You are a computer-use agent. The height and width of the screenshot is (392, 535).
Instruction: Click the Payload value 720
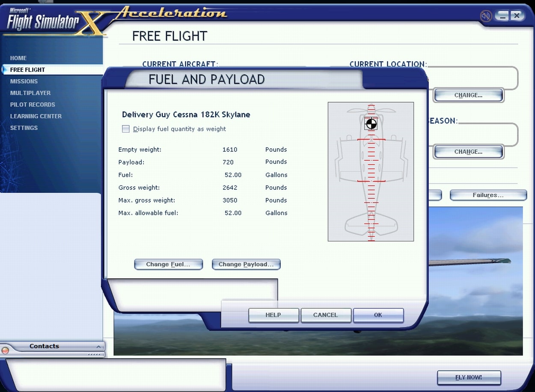(x=228, y=162)
